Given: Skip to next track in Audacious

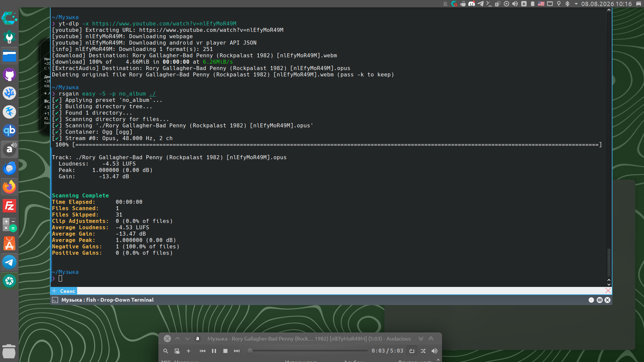Looking at the screenshot, I should click(x=237, y=351).
